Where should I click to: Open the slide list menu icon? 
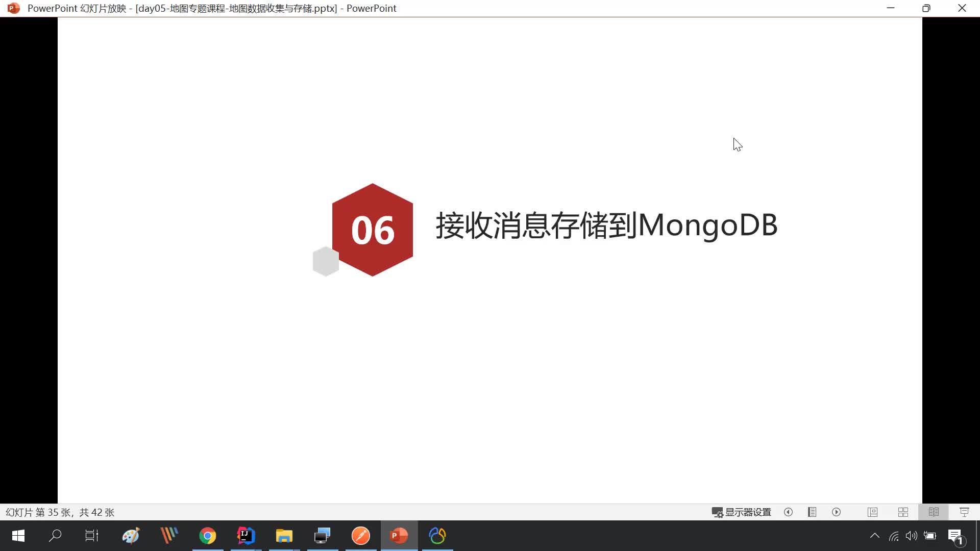(812, 512)
